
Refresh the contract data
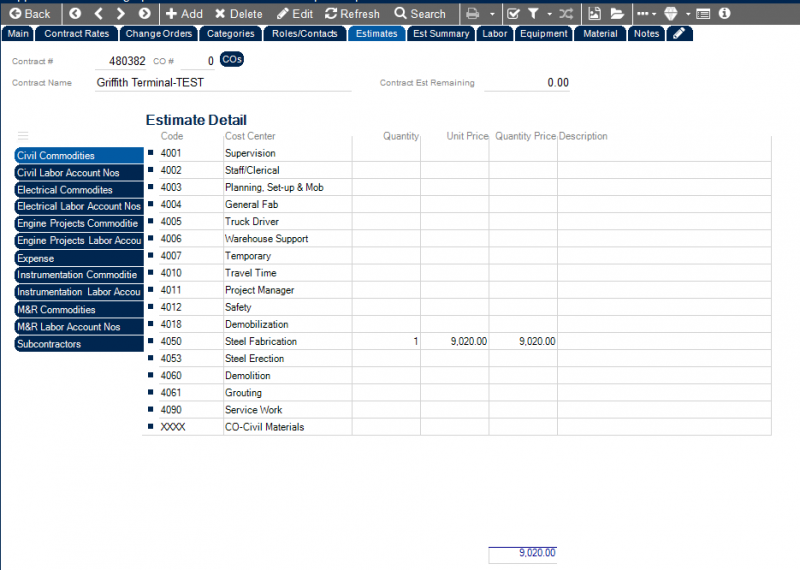tap(352, 14)
